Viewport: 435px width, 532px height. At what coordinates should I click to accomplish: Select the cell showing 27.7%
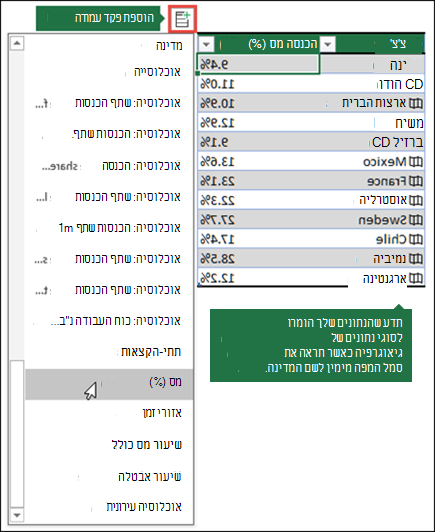tap(259, 220)
